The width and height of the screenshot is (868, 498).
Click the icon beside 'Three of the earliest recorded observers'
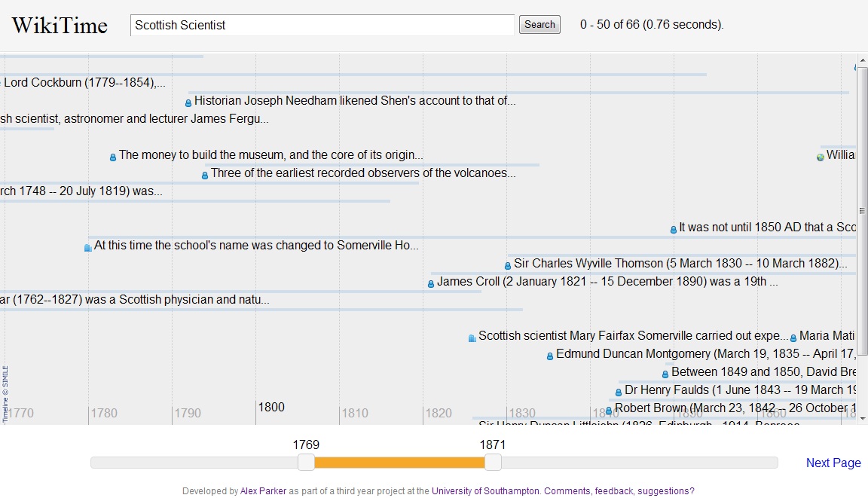(x=205, y=176)
